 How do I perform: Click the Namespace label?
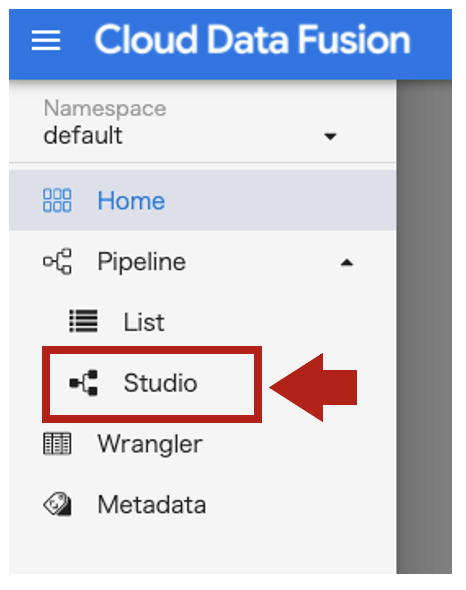[105, 109]
